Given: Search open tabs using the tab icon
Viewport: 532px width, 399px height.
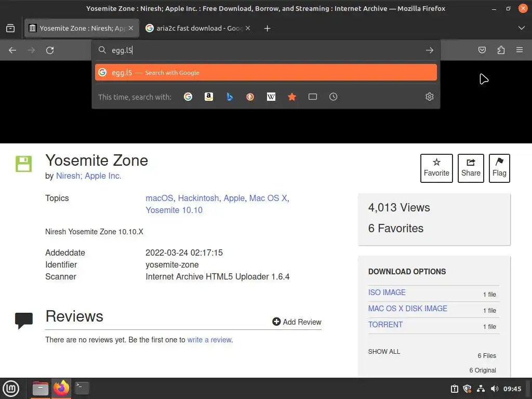Looking at the screenshot, I should click(312, 97).
